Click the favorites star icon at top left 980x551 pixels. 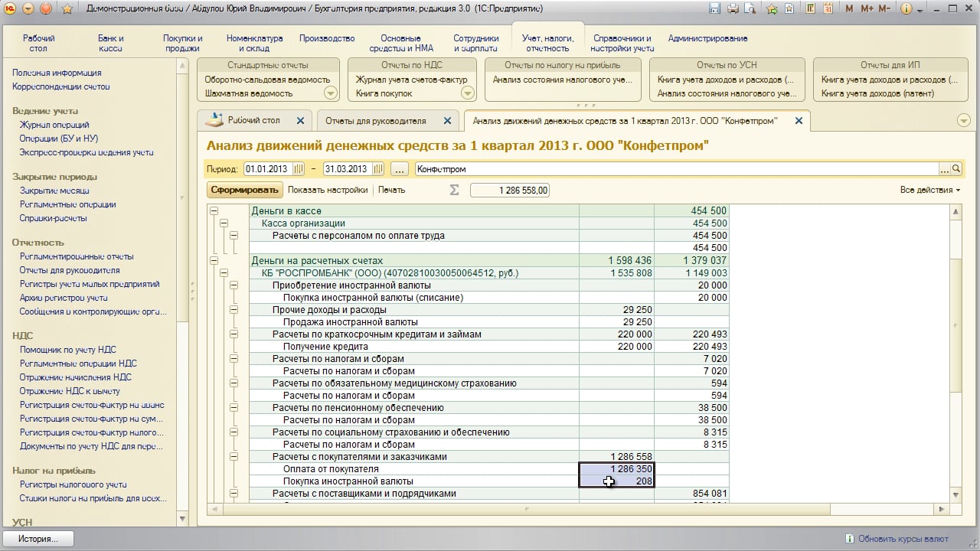(x=67, y=9)
